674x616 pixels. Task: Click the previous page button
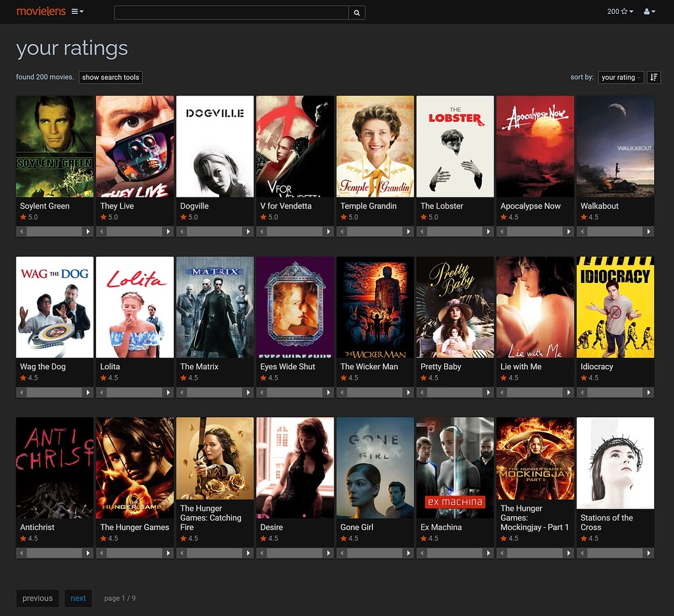(38, 598)
